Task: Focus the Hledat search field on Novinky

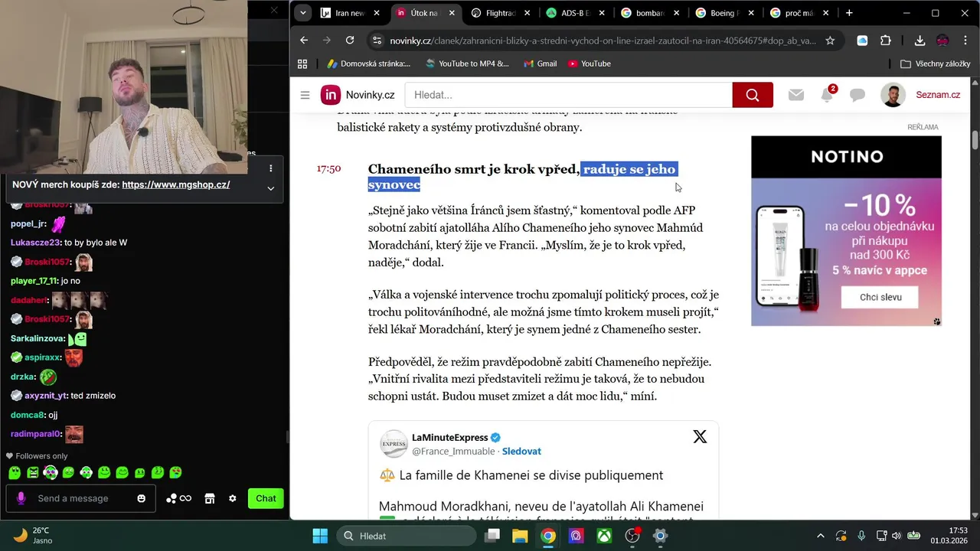Action: (x=569, y=95)
